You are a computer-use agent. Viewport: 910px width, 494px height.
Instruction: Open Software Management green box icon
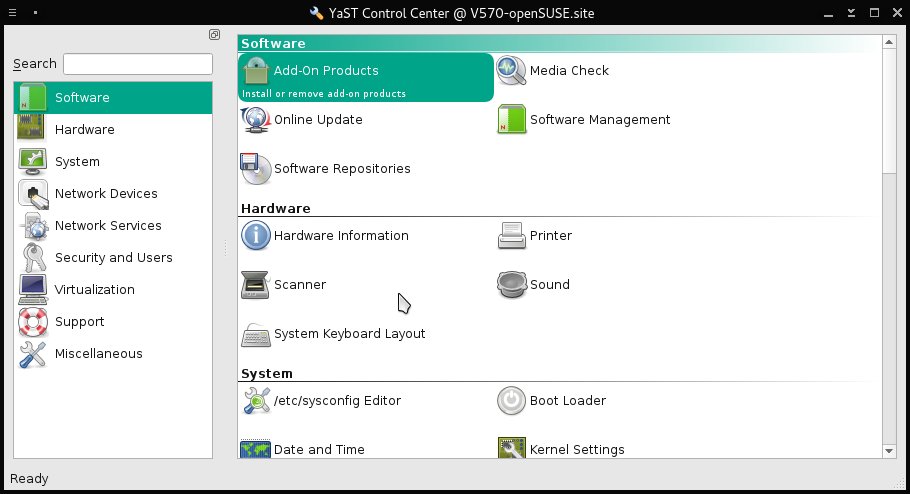point(511,120)
